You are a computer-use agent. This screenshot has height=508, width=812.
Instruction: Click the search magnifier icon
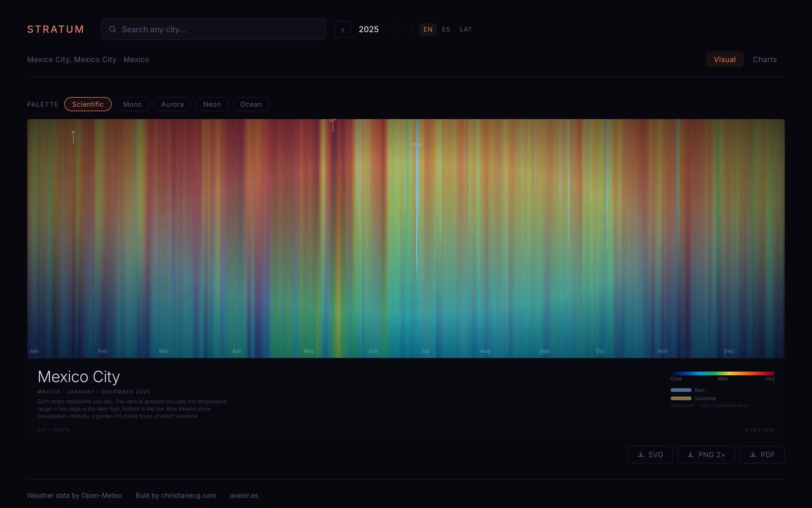coord(113,29)
